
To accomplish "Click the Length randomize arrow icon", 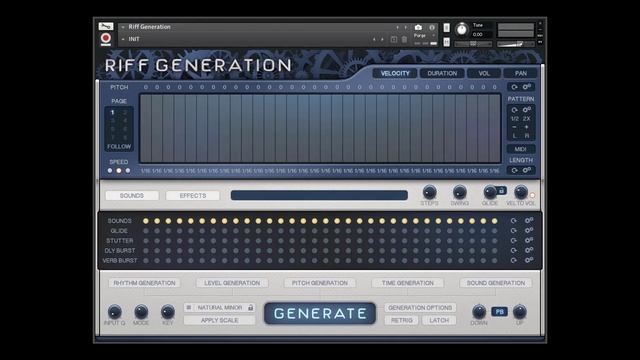I will pyautogui.click(x=514, y=170).
